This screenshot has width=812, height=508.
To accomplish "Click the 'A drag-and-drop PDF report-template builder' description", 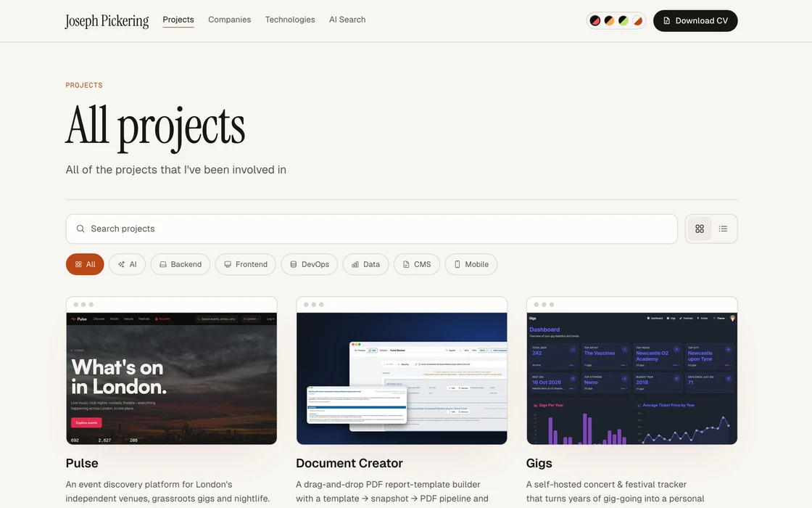I will (392, 491).
